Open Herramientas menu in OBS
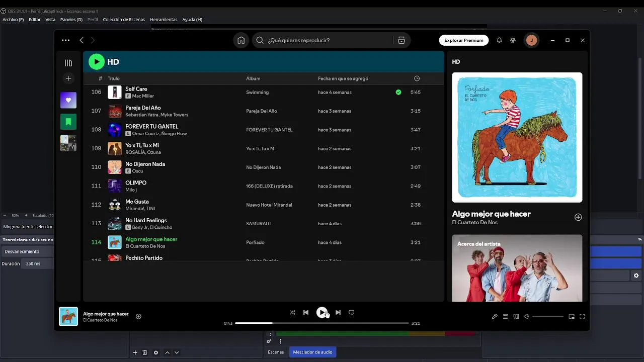Viewport: 644px width, 362px height. coord(164,20)
